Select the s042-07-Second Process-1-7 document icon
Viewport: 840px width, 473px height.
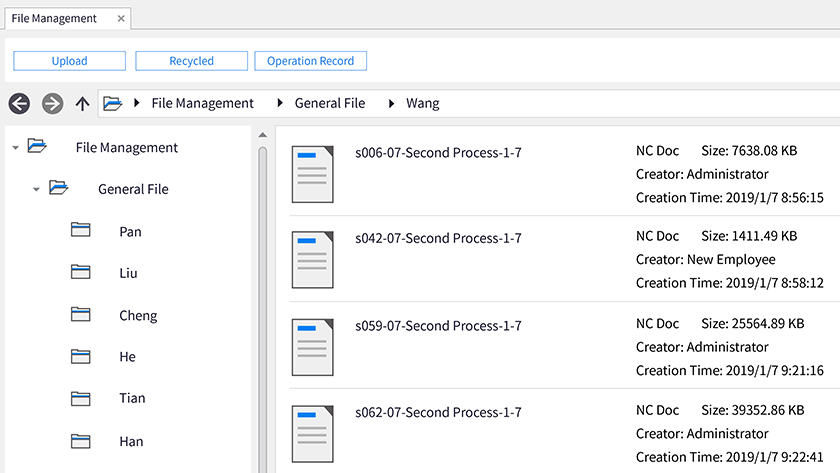pos(312,260)
